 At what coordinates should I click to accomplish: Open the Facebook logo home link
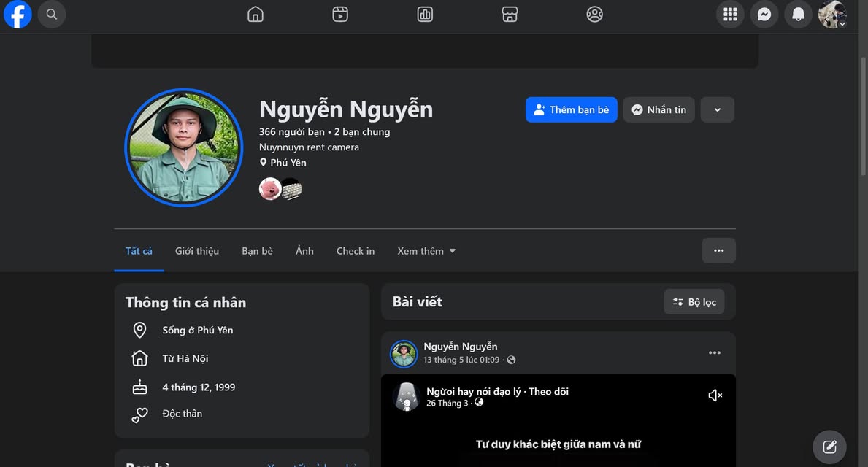pyautogui.click(x=18, y=15)
